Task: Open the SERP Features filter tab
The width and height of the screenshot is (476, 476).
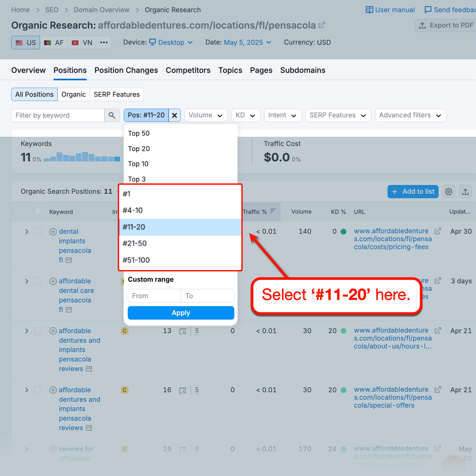Action: click(x=117, y=94)
